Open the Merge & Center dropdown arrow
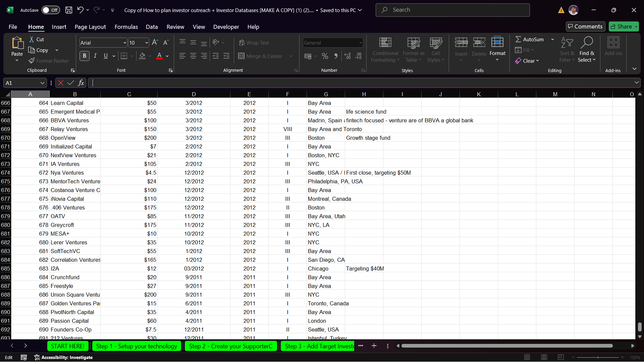Viewport: 644px width, 362px height. pos(291,56)
